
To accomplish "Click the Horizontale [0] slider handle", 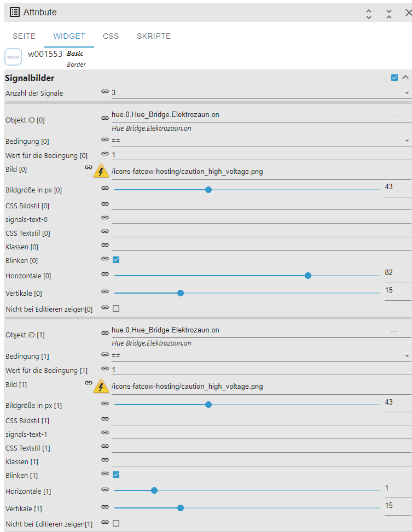I will coord(308,276).
